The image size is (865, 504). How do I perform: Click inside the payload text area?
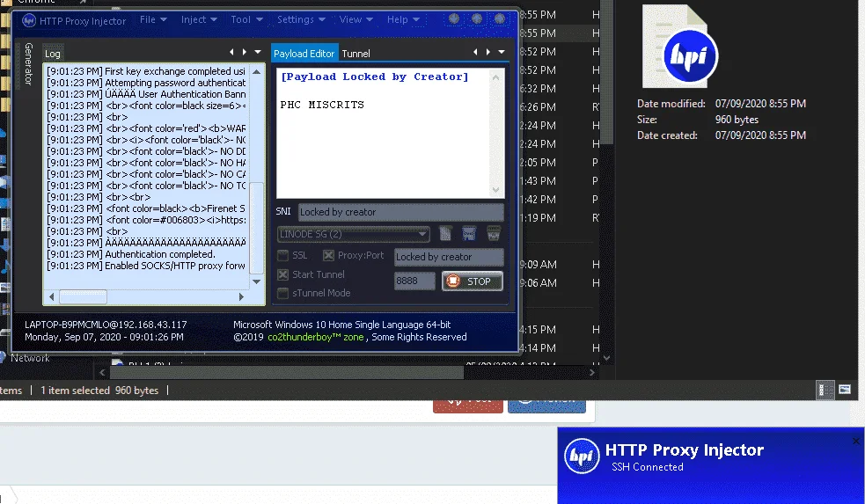coord(383,132)
